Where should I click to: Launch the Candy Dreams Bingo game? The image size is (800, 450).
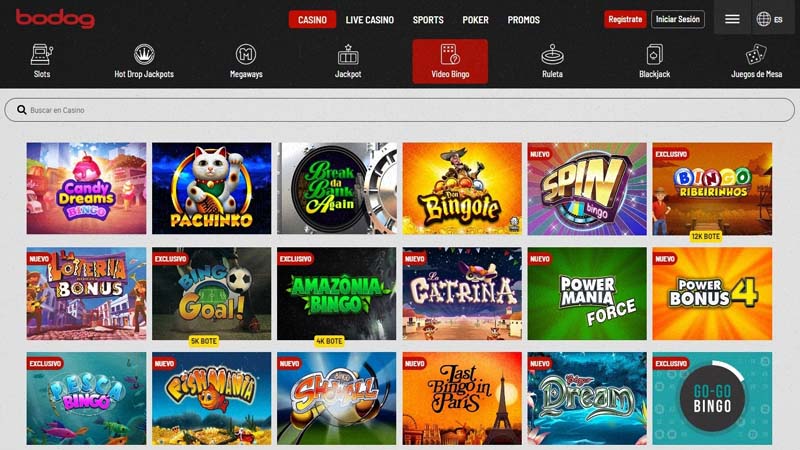86,188
